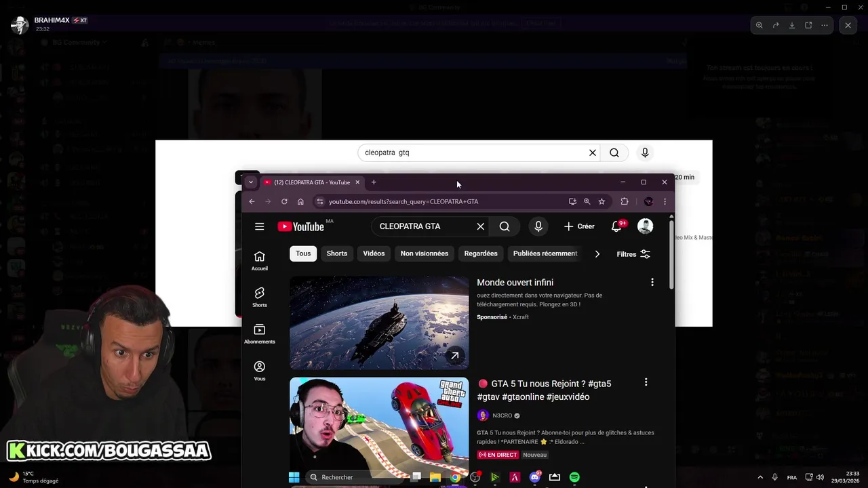The image size is (868, 488).
Task: Click the Créer button
Action: (579, 226)
